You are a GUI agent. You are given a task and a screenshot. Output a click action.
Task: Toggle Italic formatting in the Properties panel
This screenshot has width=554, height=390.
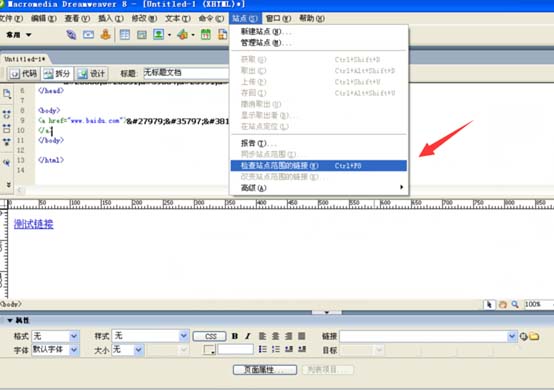(248, 336)
